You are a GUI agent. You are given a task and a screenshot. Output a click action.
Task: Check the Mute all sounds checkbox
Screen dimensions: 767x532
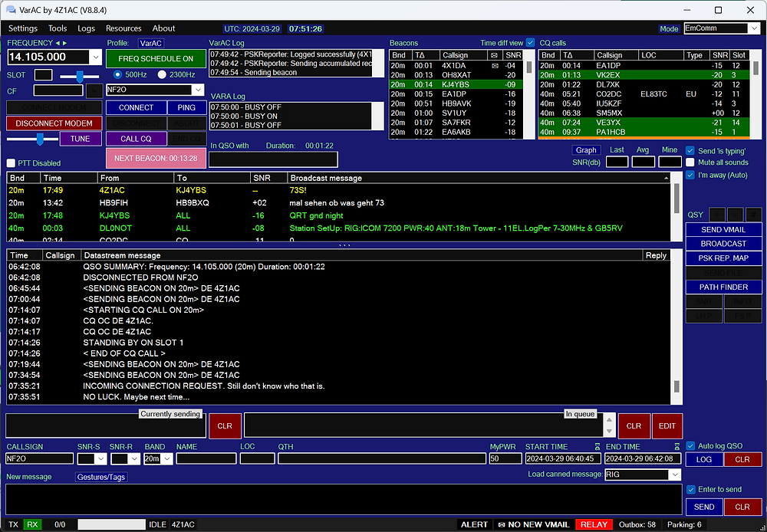click(690, 163)
